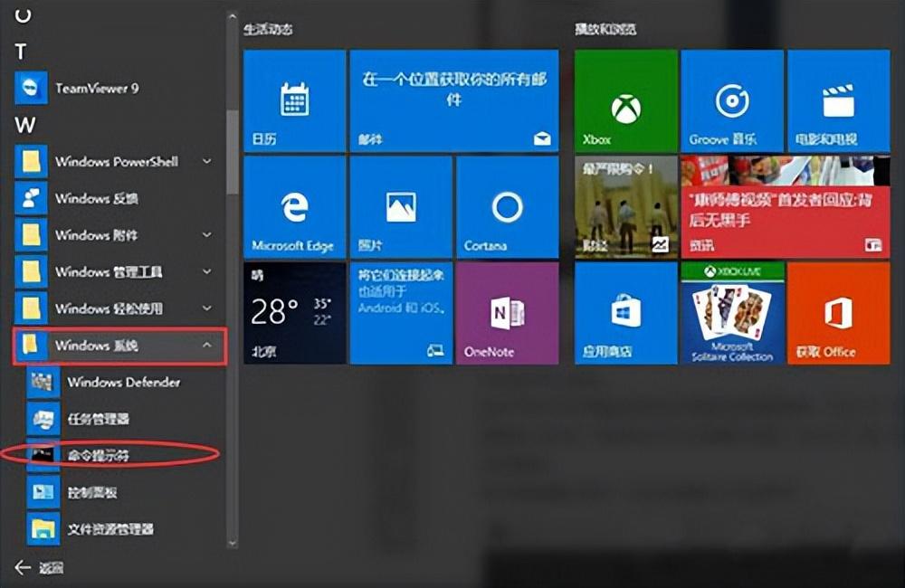905x588 pixels.
Task: Open the 资讯 news headline tile
Action: click(x=786, y=206)
